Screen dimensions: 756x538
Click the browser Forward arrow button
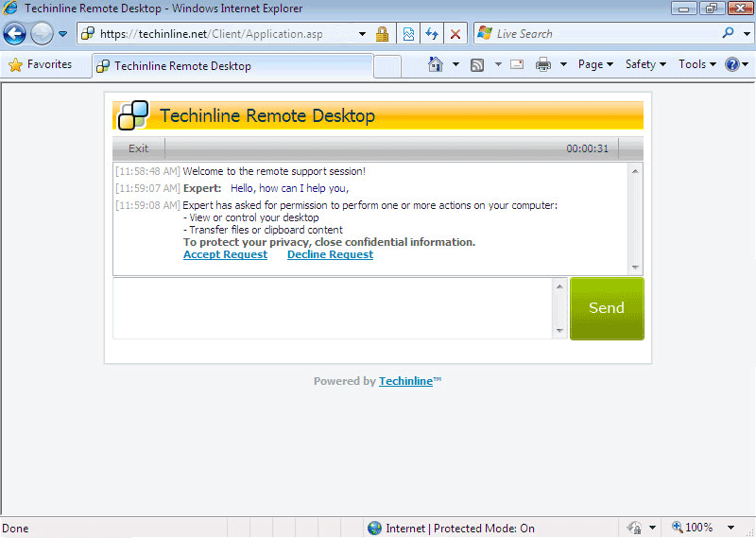point(42,34)
